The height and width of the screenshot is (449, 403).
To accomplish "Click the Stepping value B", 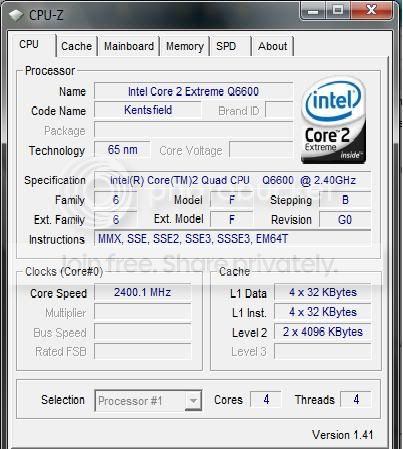I will pos(345,200).
